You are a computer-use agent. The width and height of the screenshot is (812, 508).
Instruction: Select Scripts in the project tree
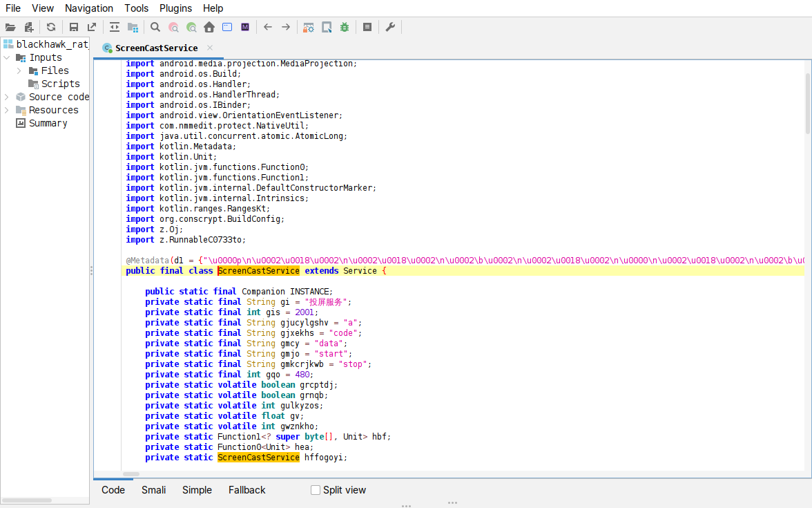point(61,84)
